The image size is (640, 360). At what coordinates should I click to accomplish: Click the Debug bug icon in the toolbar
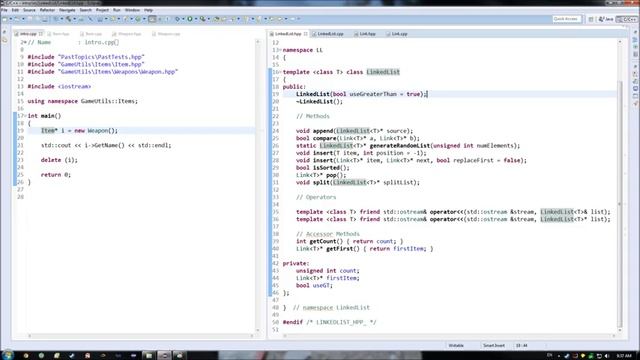point(178,19)
